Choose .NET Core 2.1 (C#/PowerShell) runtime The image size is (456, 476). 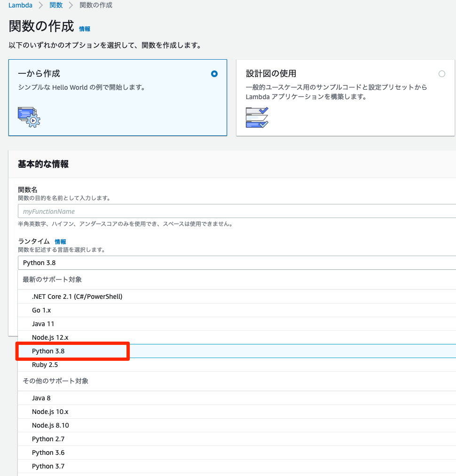coord(77,297)
